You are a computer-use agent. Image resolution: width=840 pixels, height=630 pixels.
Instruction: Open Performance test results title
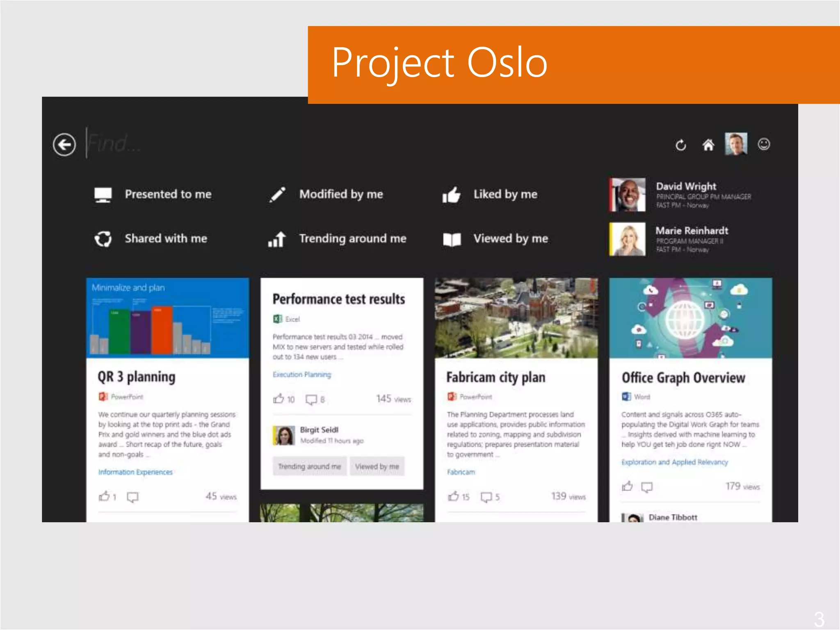[339, 299]
